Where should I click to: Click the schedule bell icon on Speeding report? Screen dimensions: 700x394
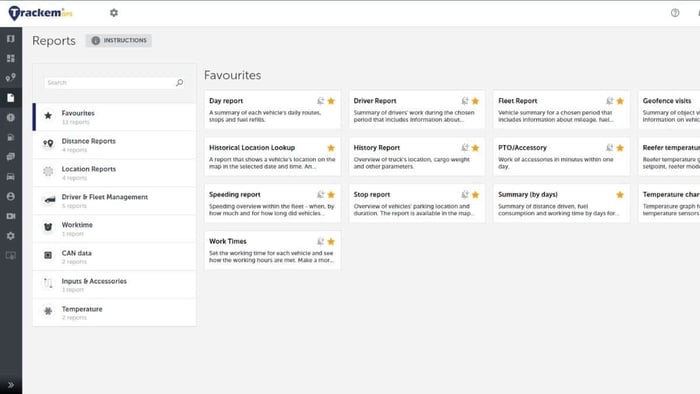pyautogui.click(x=320, y=195)
